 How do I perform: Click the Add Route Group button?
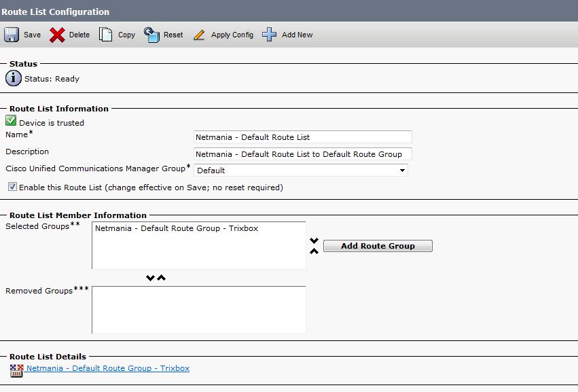coord(378,246)
